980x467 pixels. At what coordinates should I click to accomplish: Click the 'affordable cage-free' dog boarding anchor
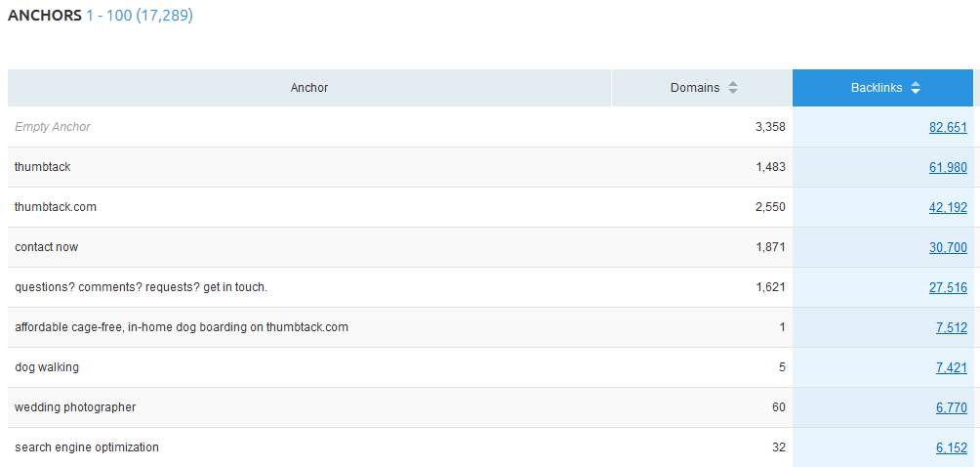point(181,327)
